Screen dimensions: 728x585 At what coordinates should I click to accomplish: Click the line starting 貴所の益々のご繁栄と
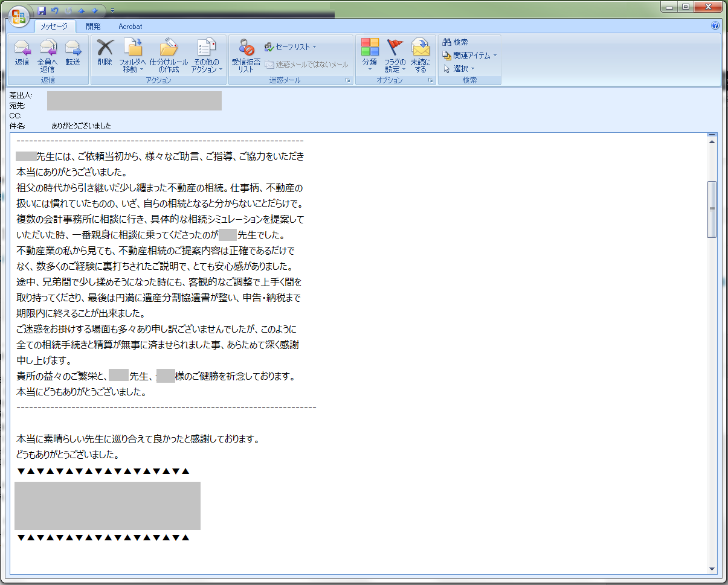click(x=156, y=376)
